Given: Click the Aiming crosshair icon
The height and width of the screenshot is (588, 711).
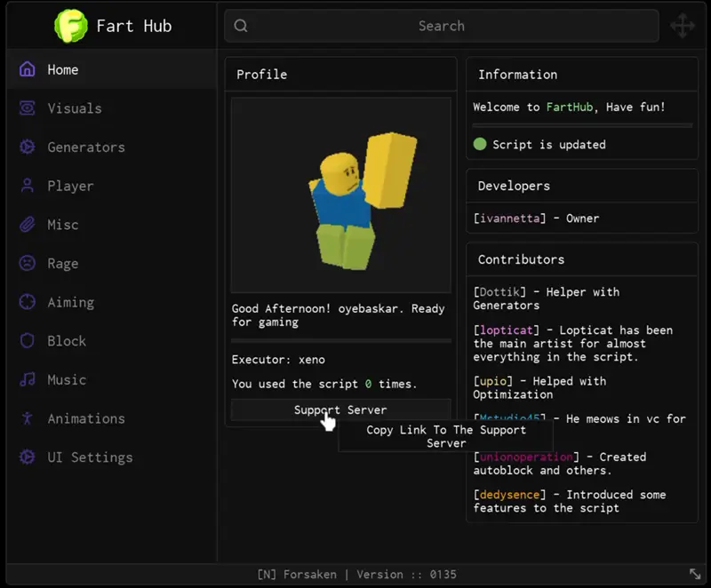Looking at the screenshot, I should (28, 302).
